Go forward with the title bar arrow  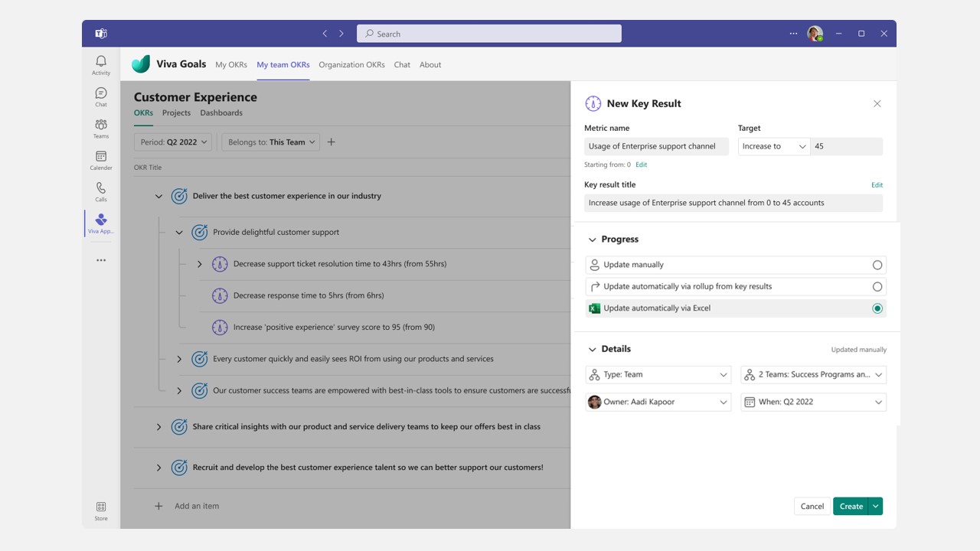pyautogui.click(x=341, y=34)
